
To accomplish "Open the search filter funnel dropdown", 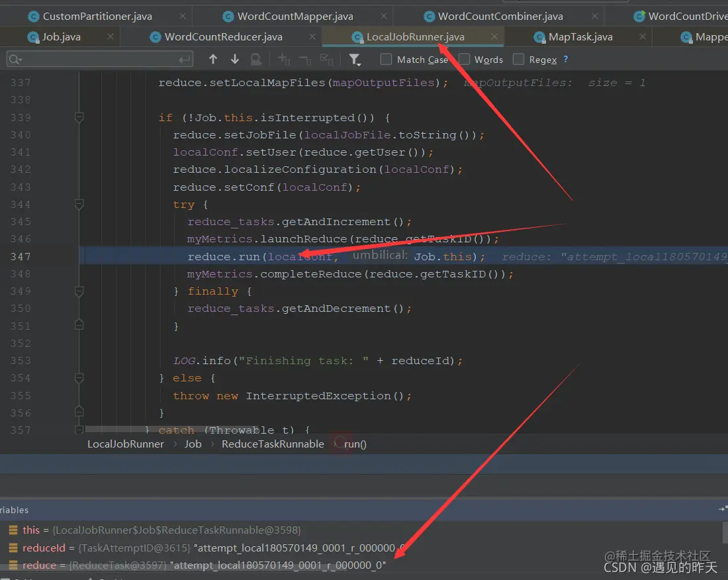I will point(355,60).
